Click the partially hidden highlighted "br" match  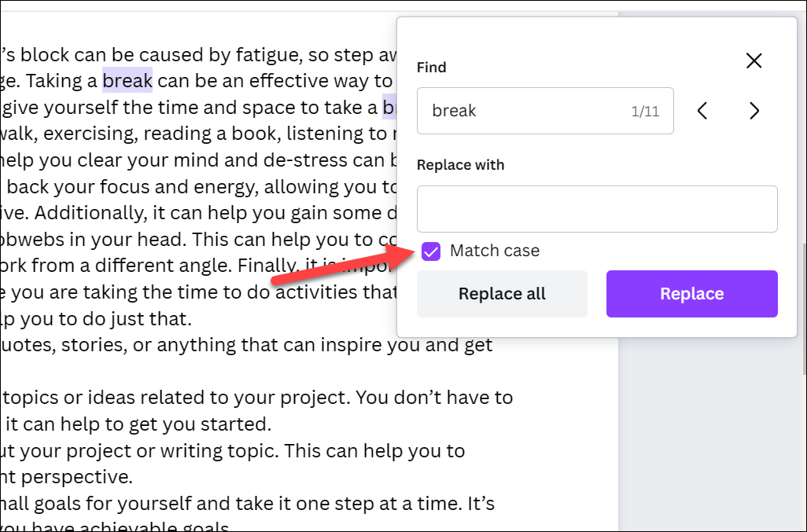pyautogui.click(x=389, y=107)
